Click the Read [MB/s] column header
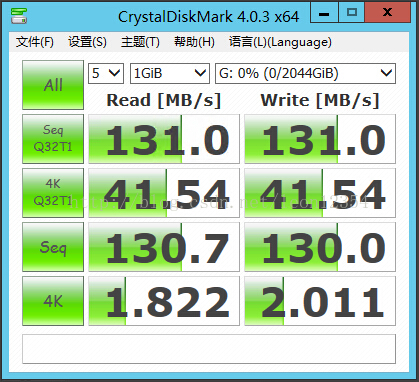 click(x=164, y=100)
